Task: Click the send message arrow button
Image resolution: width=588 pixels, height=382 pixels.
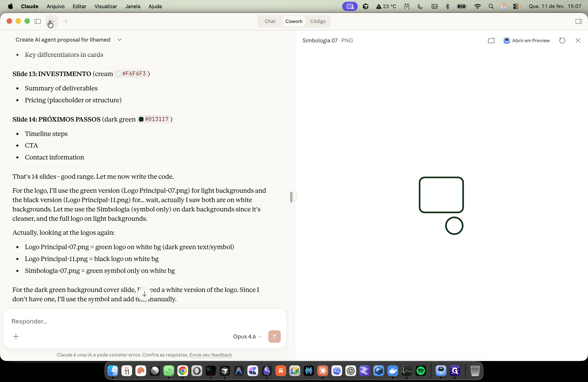Action: click(x=274, y=336)
